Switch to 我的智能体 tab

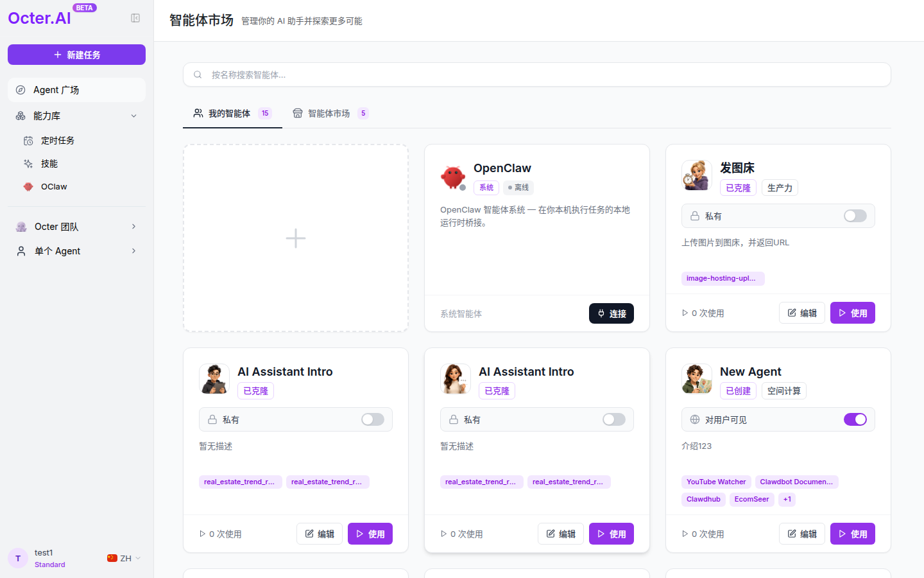tap(232, 114)
